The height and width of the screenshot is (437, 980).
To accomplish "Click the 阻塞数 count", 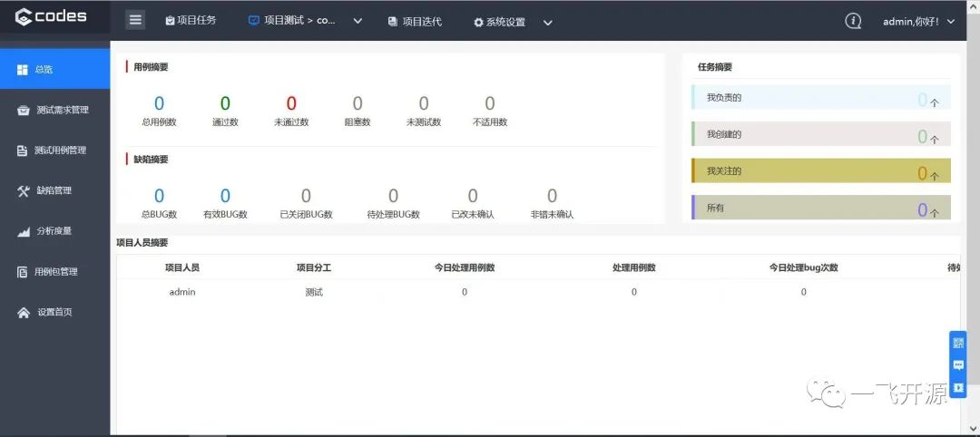I will [358, 103].
